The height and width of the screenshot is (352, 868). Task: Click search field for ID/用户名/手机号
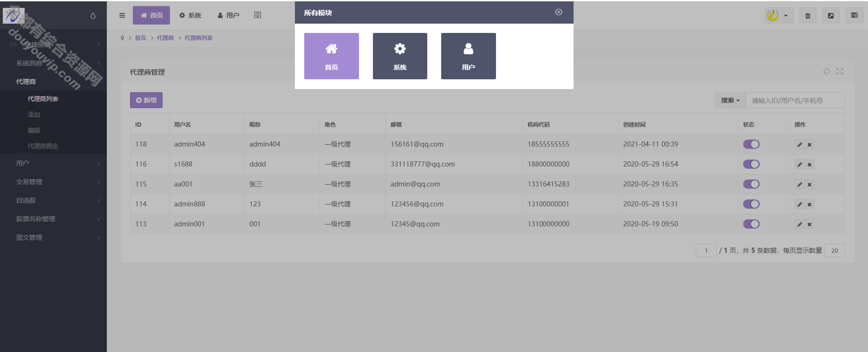pyautogui.click(x=795, y=100)
